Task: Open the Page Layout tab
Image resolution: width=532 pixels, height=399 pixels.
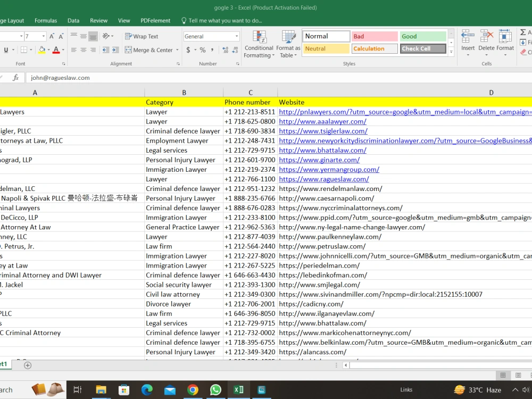Action: (x=12, y=21)
